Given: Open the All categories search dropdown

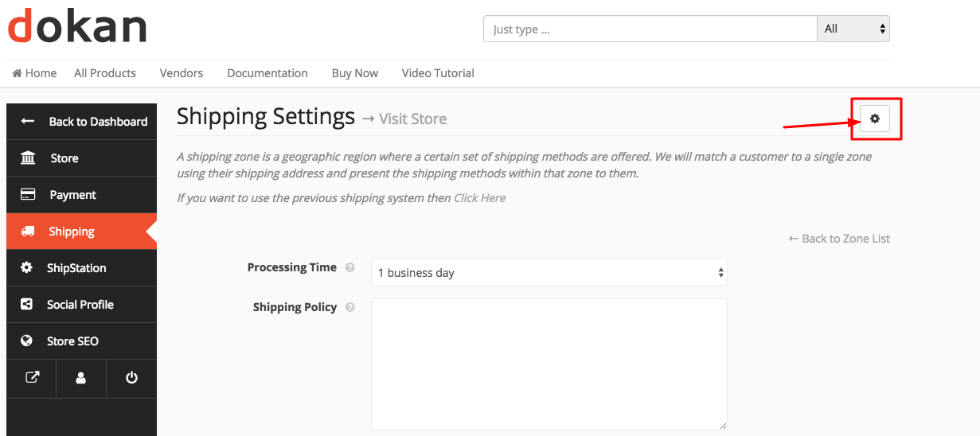Looking at the screenshot, I should tap(853, 29).
